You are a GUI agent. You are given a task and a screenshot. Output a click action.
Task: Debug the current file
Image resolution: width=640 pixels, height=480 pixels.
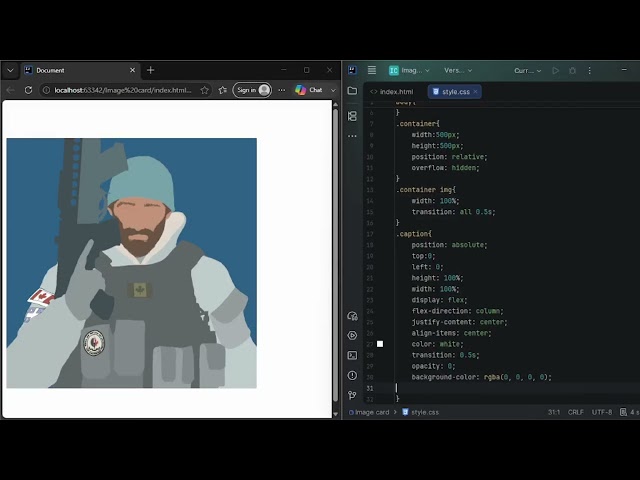pyautogui.click(x=572, y=71)
